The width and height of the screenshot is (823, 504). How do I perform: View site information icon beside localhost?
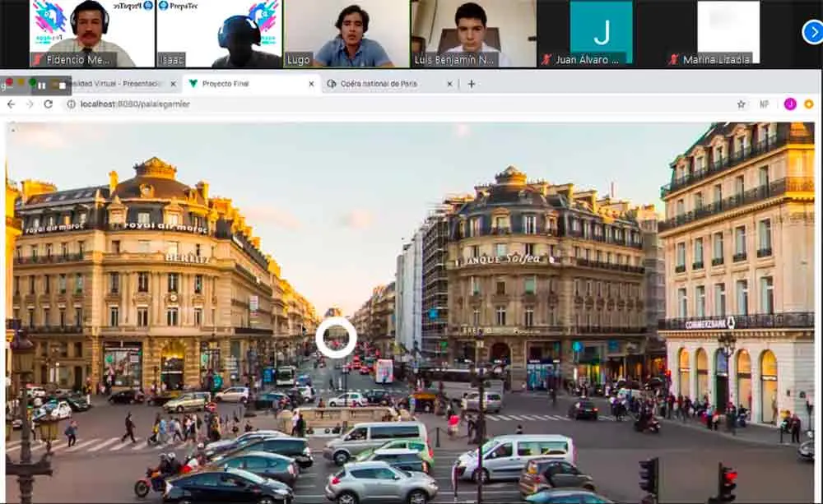71,104
